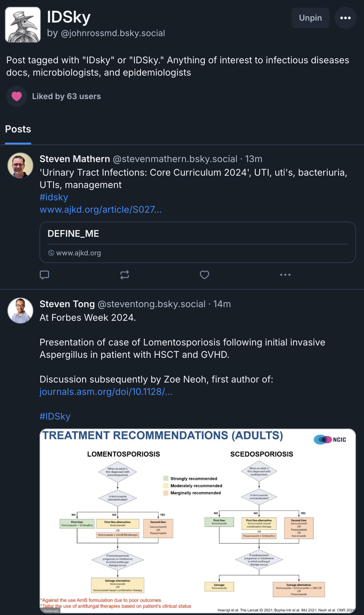View Steven Mathern's profile avatar
This screenshot has width=364, height=615.
[20, 165]
